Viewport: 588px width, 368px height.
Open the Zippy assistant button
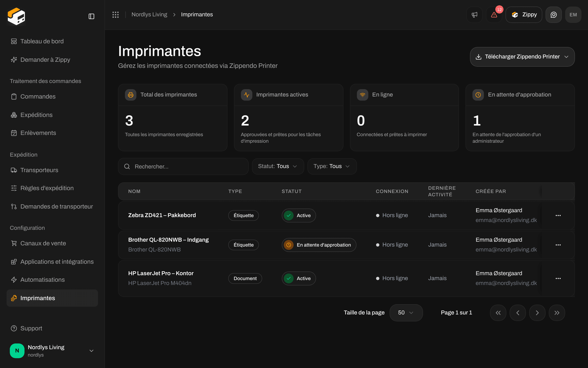[x=524, y=15]
